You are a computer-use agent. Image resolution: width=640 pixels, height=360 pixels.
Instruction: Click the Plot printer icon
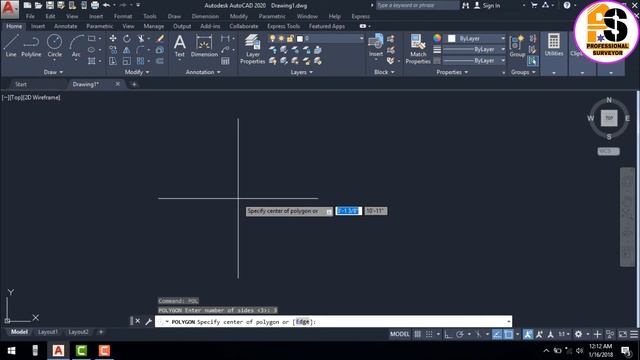tap(95, 5)
